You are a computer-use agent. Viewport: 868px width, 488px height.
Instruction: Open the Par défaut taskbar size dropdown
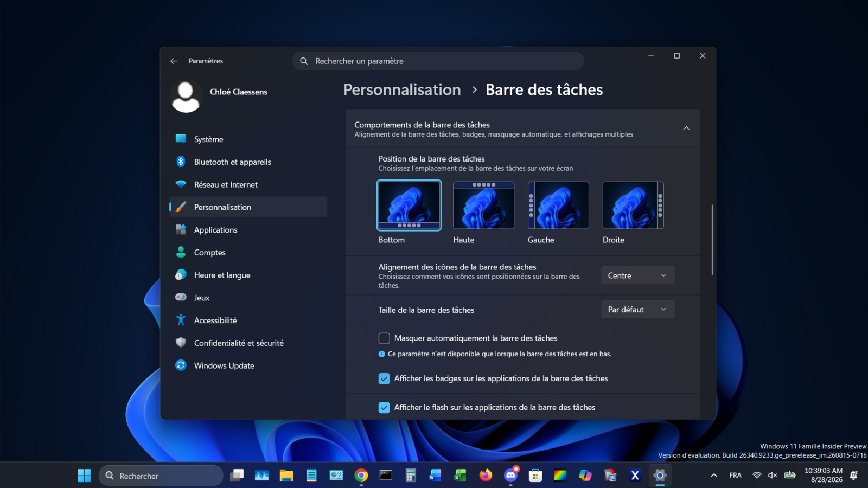[x=638, y=310]
